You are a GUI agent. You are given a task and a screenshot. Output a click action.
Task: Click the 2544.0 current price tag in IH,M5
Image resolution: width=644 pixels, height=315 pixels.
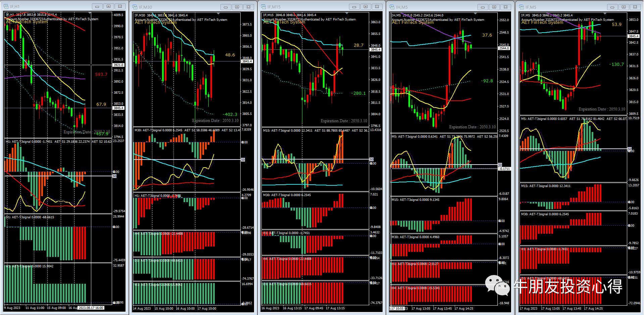coord(504,48)
